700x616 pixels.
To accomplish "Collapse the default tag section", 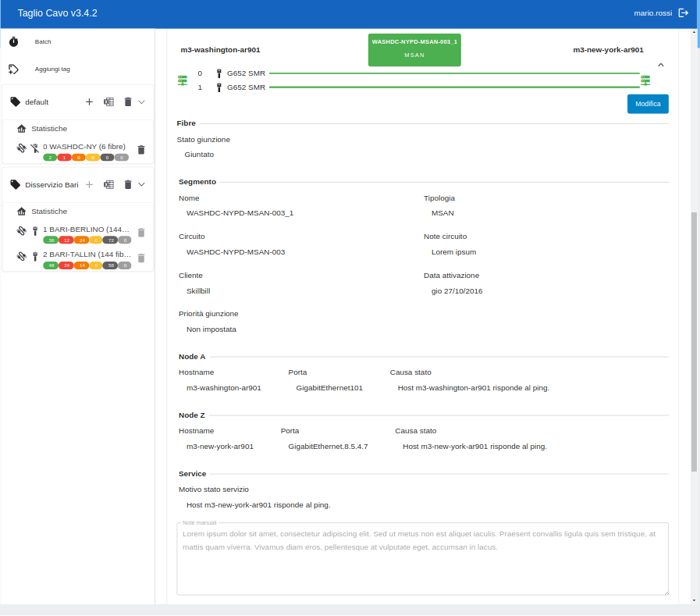I will (x=142, y=102).
